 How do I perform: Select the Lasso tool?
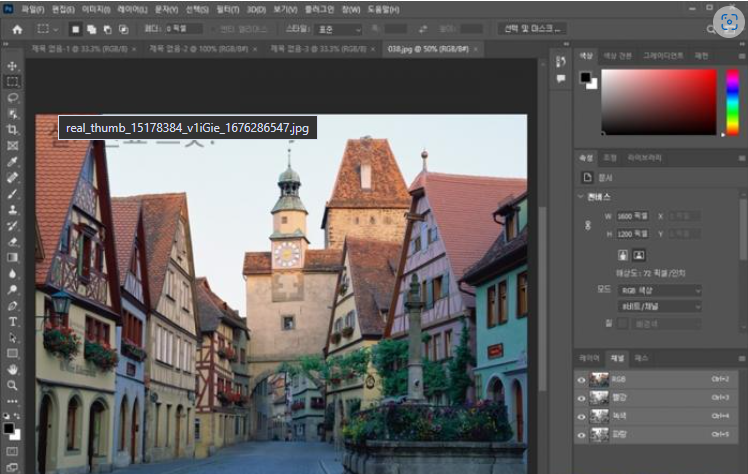coord(13,98)
